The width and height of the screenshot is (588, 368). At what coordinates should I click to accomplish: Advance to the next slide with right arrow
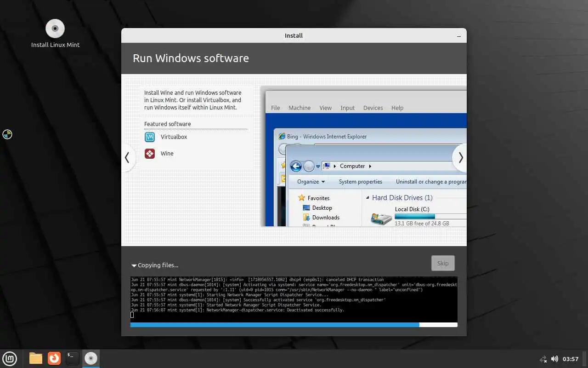[x=460, y=158]
